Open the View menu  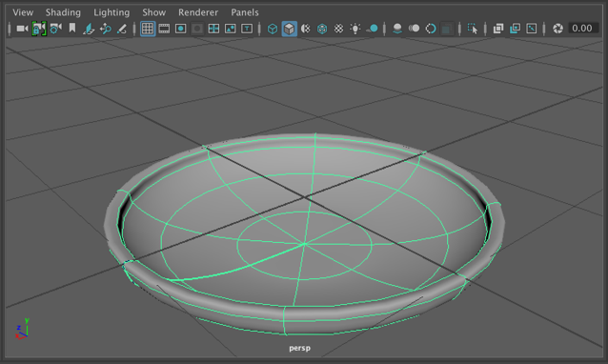23,12
